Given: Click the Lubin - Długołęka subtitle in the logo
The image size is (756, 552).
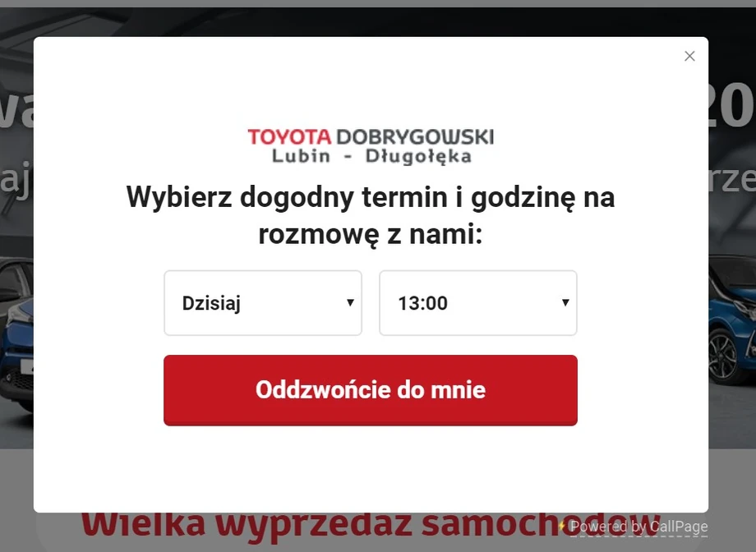Looking at the screenshot, I should click(371, 156).
